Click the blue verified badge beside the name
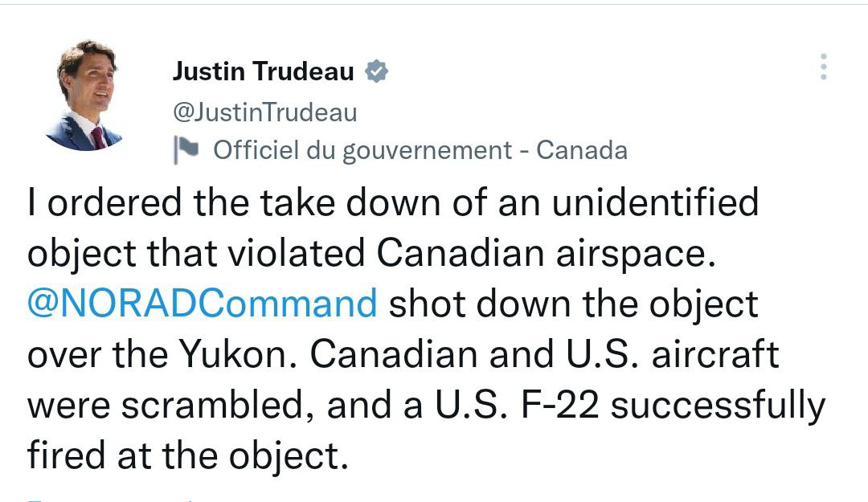868x502 pixels. [x=376, y=71]
